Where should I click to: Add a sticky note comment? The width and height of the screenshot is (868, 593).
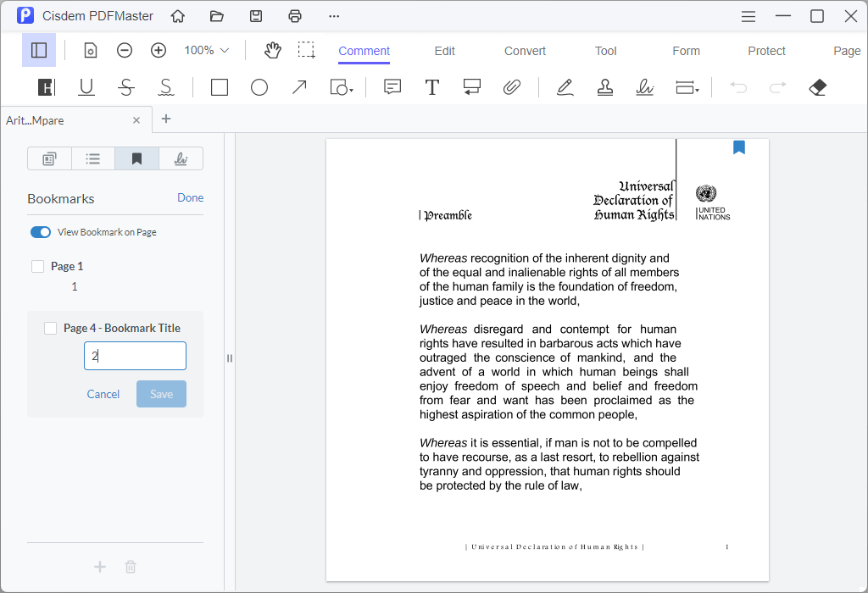click(x=392, y=87)
